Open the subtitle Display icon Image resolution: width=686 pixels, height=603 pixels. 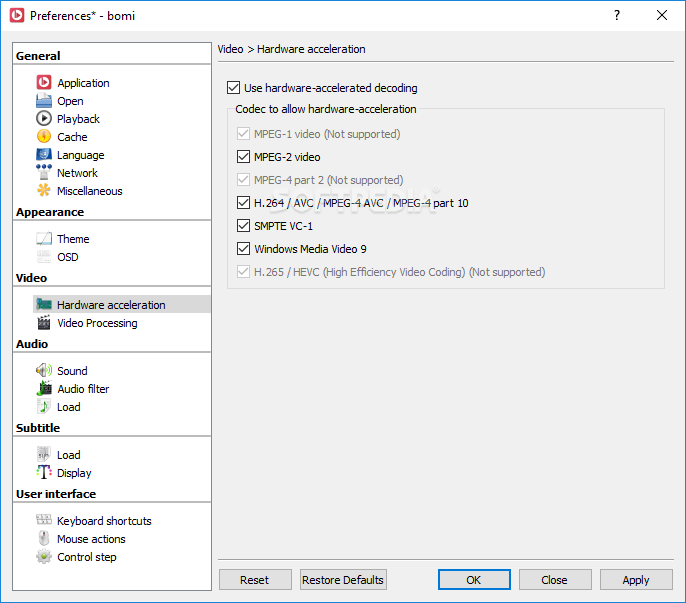tap(44, 473)
